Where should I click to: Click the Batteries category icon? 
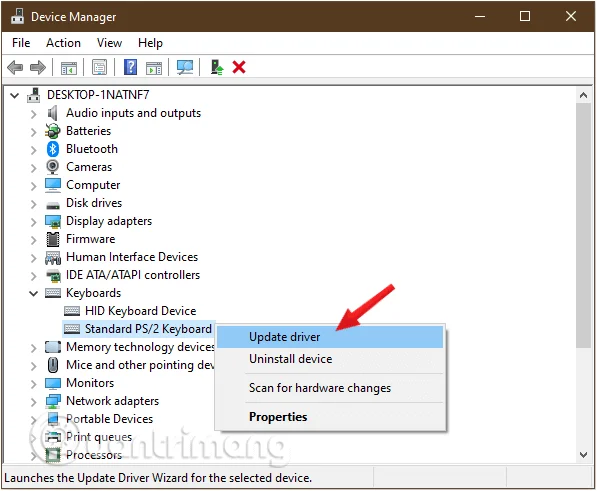coord(53,131)
